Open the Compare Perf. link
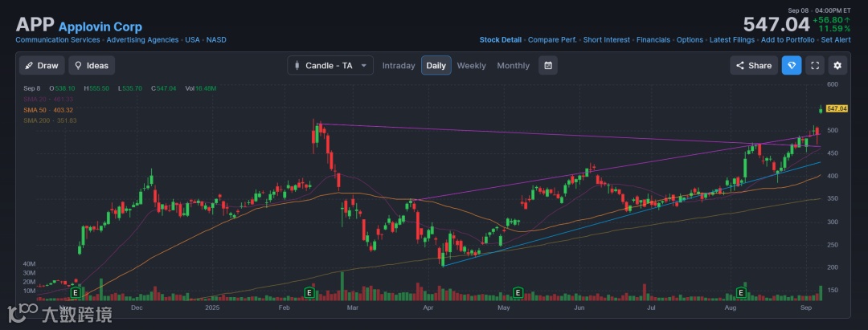868x330 pixels. tap(552, 40)
